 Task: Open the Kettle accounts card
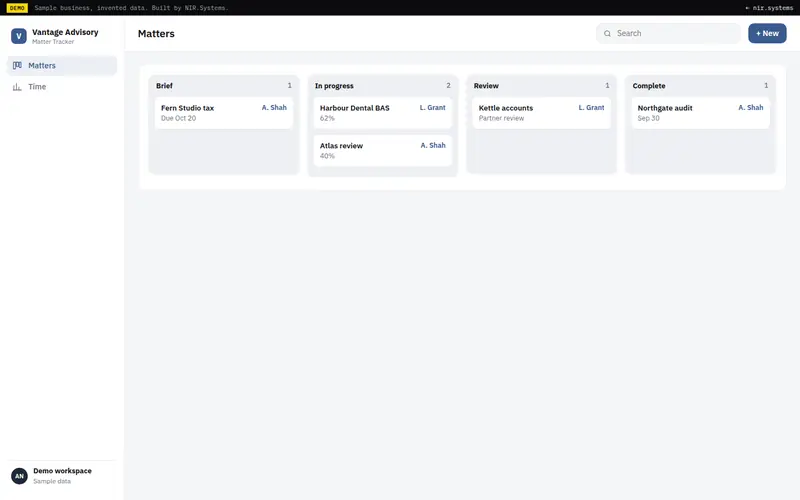click(x=541, y=113)
